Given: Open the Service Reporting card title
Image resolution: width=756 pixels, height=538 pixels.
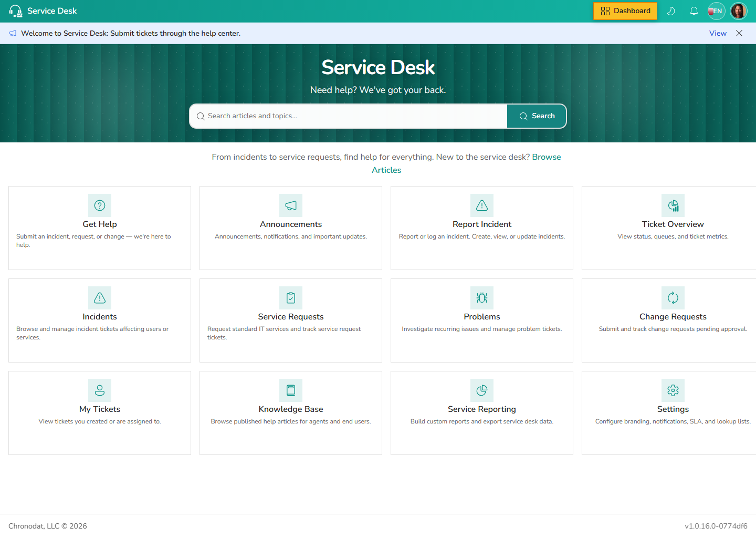Looking at the screenshot, I should 482,409.
